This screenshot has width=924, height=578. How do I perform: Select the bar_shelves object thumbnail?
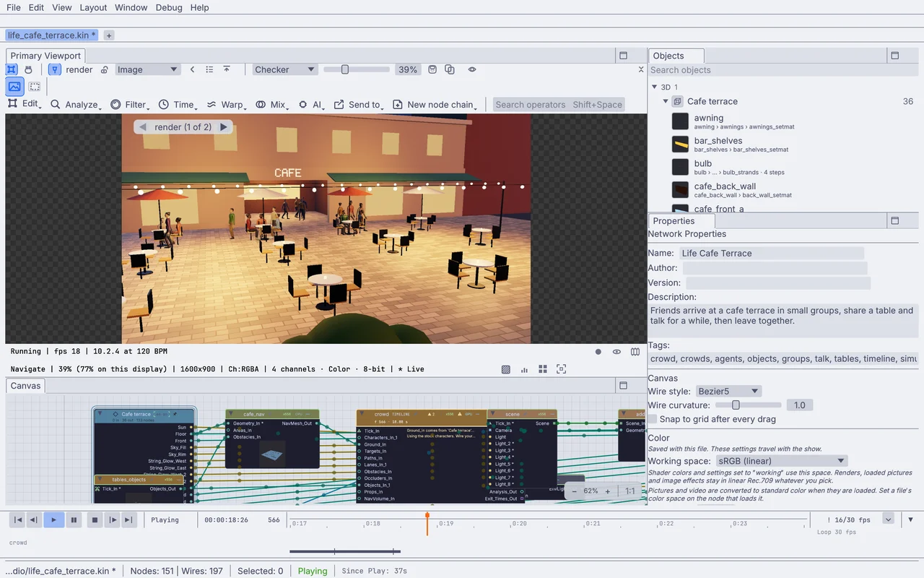[x=680, y=144]
